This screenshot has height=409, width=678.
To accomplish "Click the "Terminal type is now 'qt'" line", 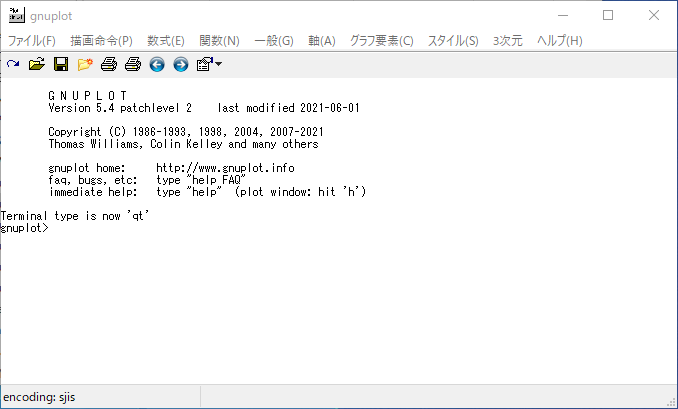I will pos(75,215).
